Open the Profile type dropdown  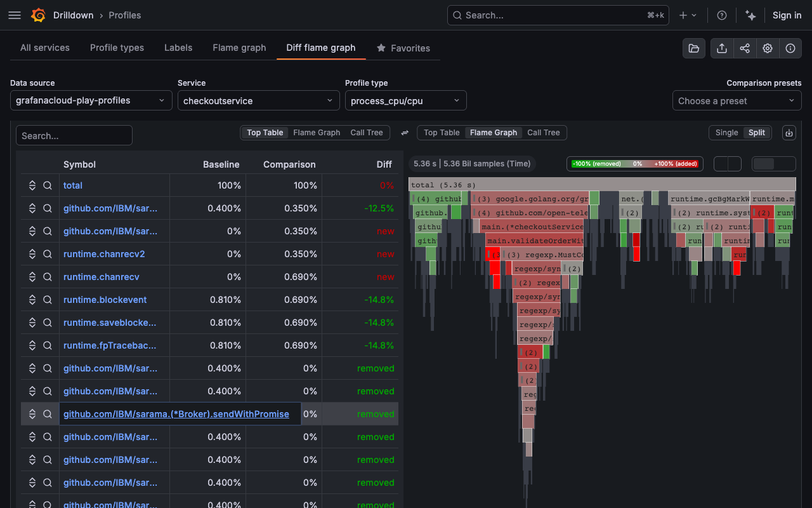click(x=406, y=100)
